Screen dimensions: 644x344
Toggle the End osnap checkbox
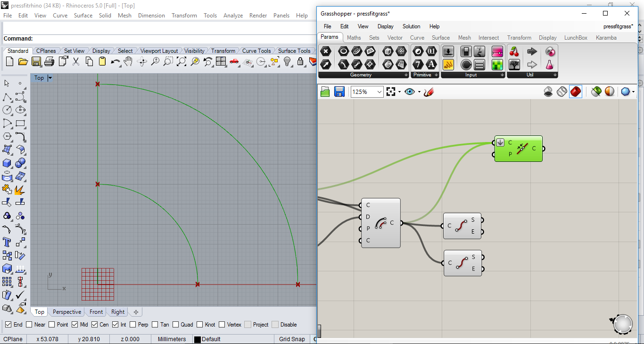8,325
